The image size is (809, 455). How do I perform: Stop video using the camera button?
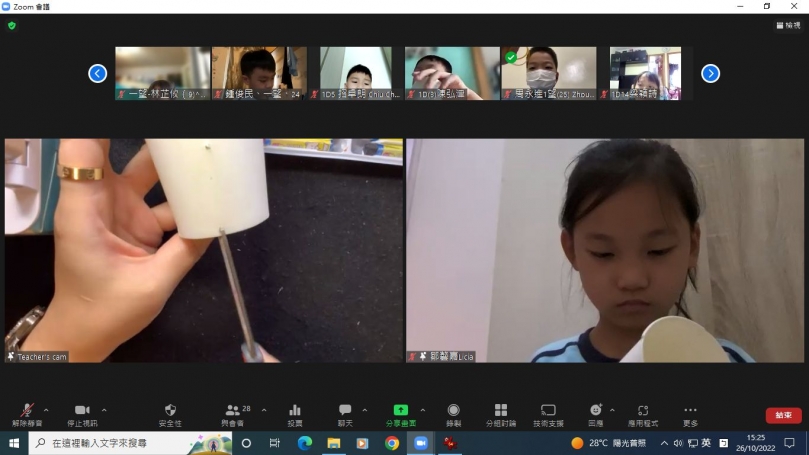81,412
